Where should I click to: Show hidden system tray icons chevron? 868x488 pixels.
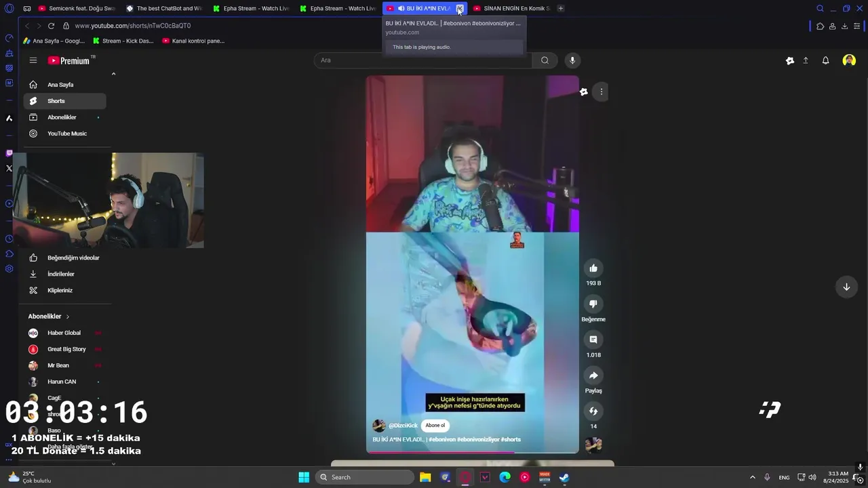click(752, 477)
